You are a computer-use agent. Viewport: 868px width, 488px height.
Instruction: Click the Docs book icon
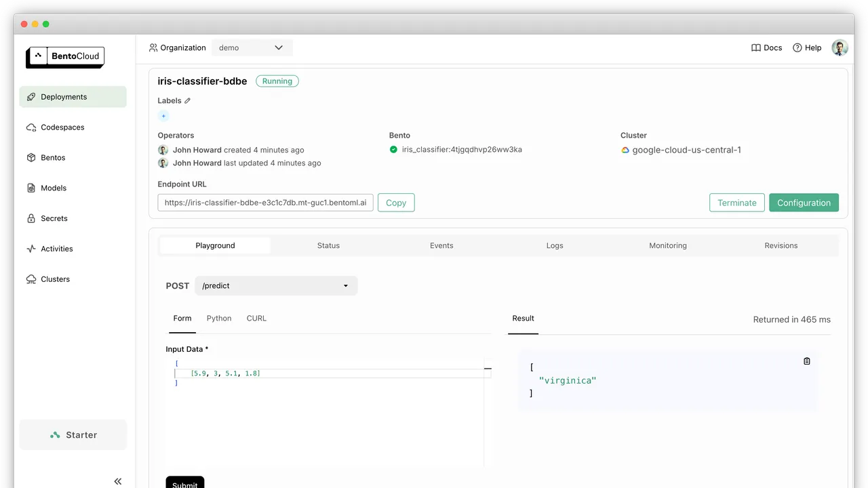coord(756,48)
